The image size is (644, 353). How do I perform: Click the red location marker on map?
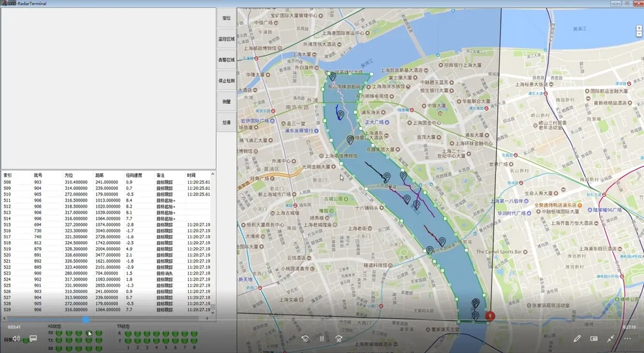[490, 316]
